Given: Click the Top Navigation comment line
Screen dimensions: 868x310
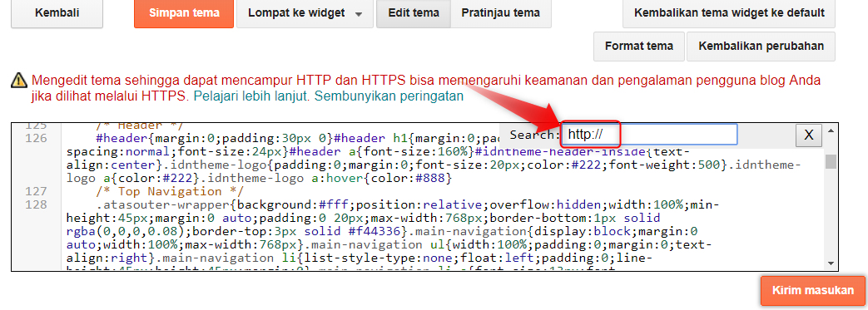Looking at the screenshot, I should pyautogui.click(x=170, y=191).
